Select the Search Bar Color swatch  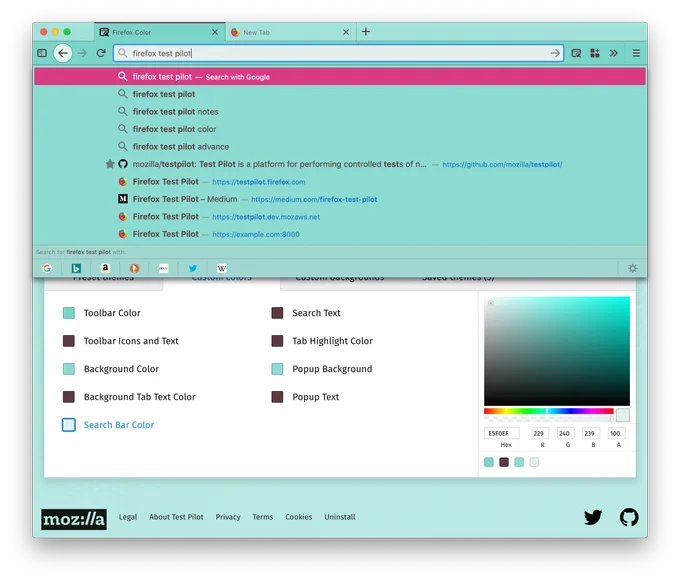69,425
